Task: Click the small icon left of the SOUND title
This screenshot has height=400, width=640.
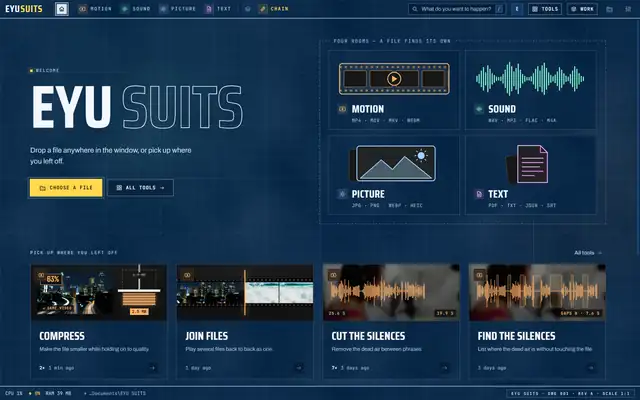Action: tap(479, 109)
